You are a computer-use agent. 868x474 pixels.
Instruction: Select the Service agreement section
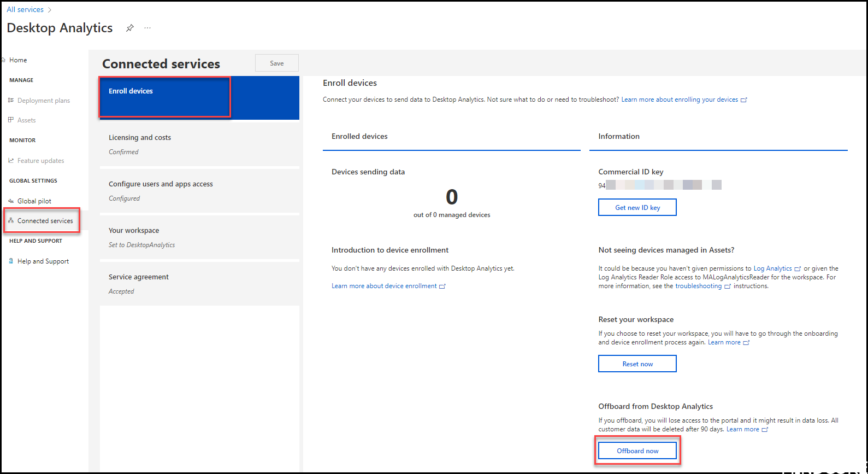pyautogui.click(x=199, y=284)
